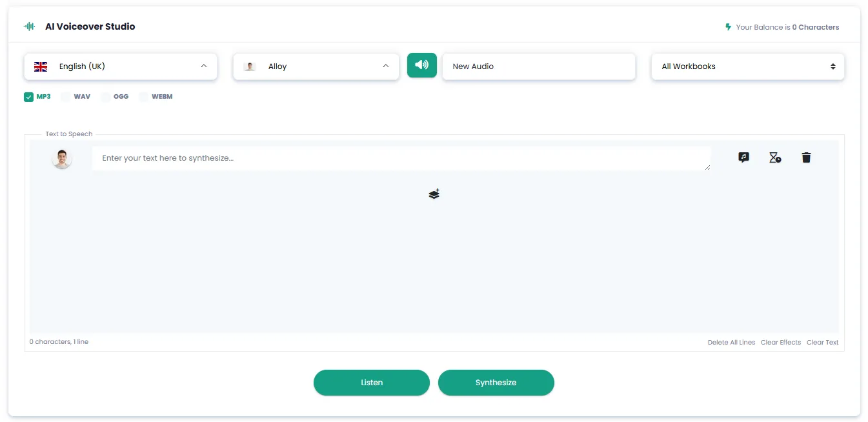Click the AI Voiceover Studio title
The height and width of the screenshot is (422, 868).
pyautogui.click(x=90, y=26)
